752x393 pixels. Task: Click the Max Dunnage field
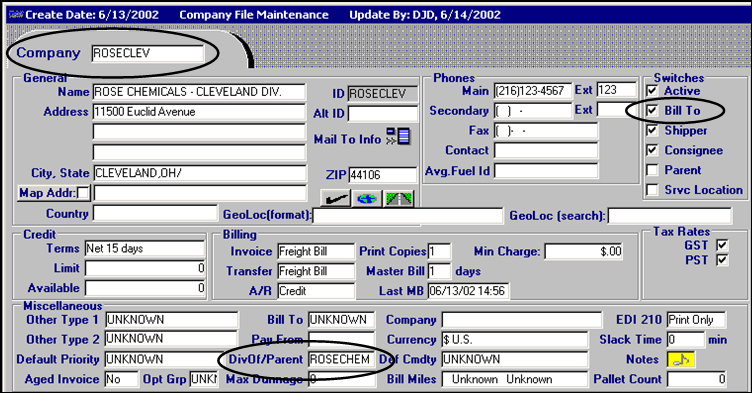341,379
